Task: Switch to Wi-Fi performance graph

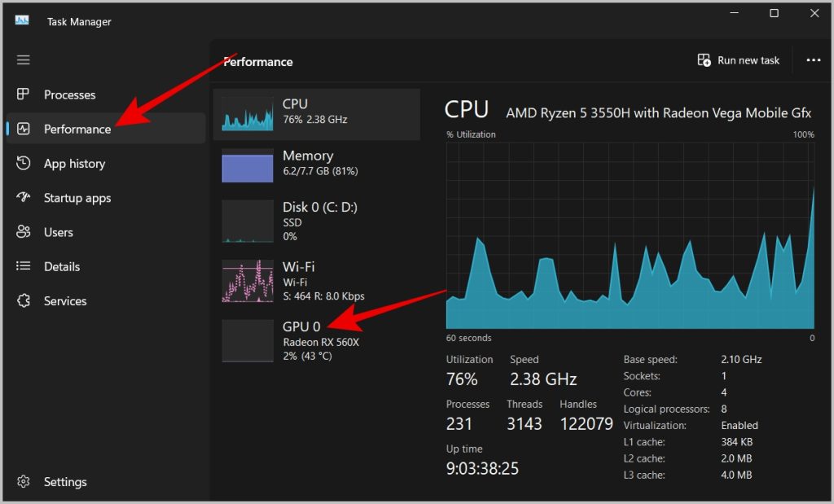Action: (x=316, y=281)
